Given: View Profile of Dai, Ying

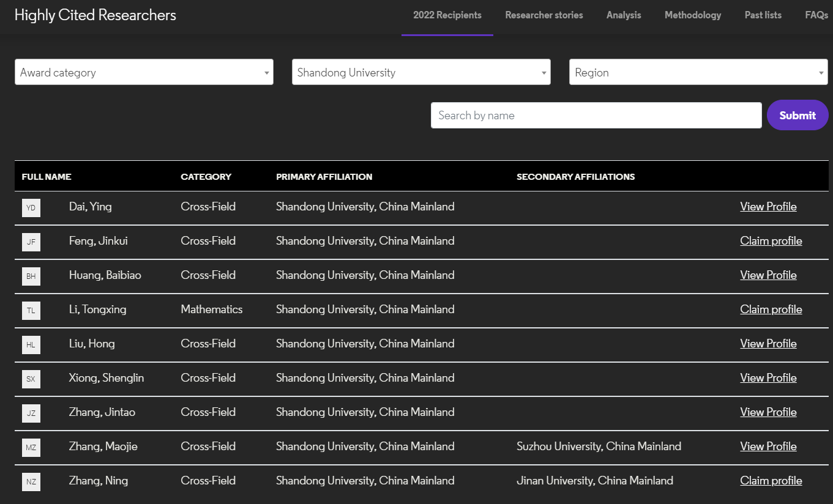Looking at the screenshot, I should coord(768,207).
